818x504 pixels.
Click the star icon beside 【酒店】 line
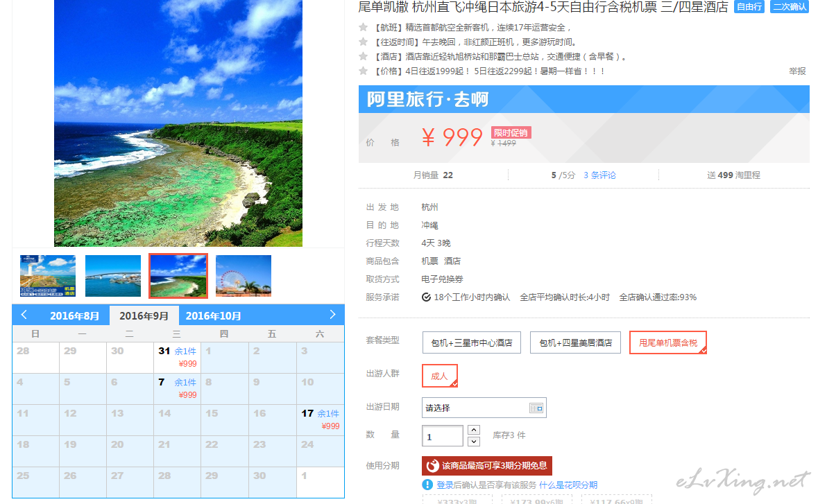(x=364, y=56)
